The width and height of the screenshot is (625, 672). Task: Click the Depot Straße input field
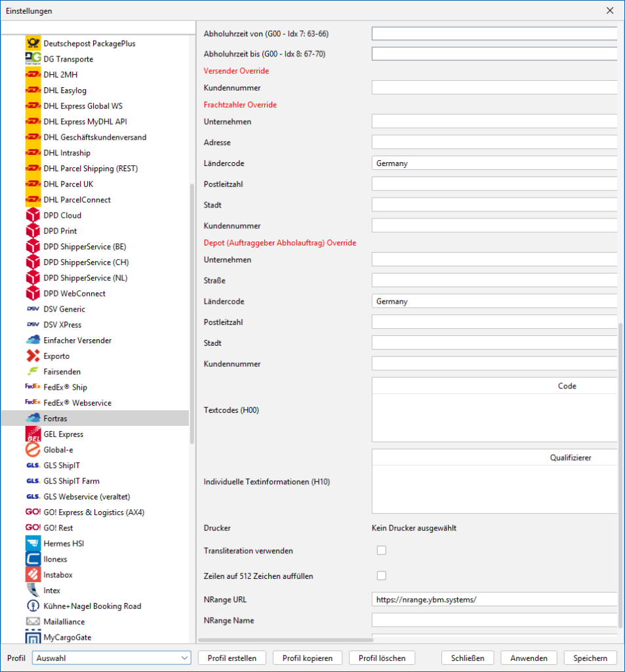(494, 280)
